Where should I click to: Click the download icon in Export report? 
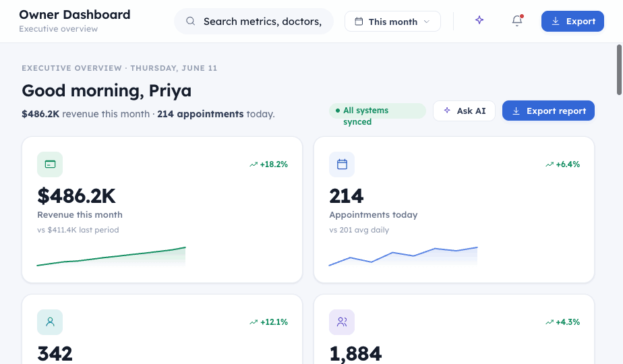pyautogui.click(x=516, y=111)
